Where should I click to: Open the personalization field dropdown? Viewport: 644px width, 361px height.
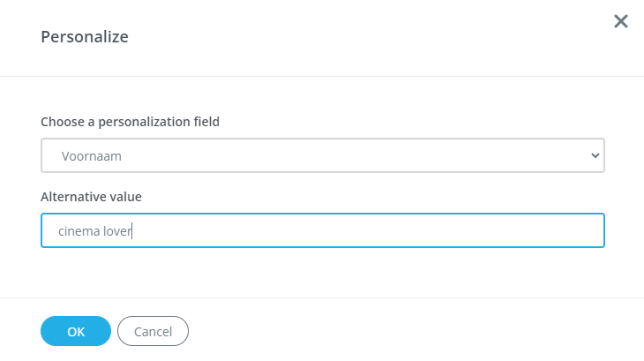point(322,155)
